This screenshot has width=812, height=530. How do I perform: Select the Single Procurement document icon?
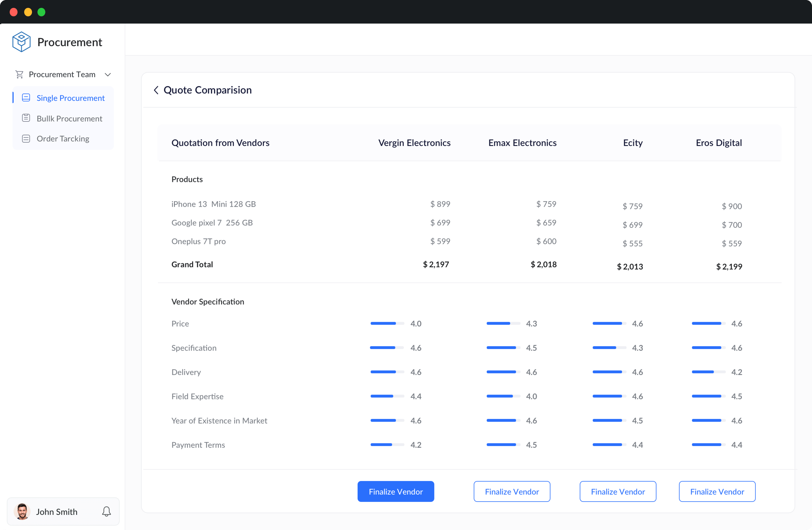pyautogui.click(x=26, y=97)
